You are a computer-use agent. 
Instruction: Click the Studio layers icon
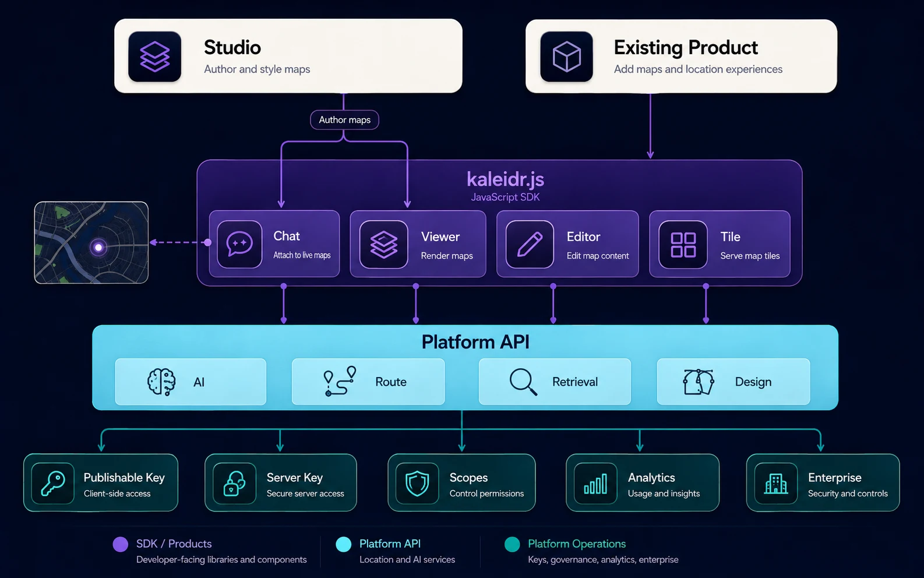click(x=155, y=57)
